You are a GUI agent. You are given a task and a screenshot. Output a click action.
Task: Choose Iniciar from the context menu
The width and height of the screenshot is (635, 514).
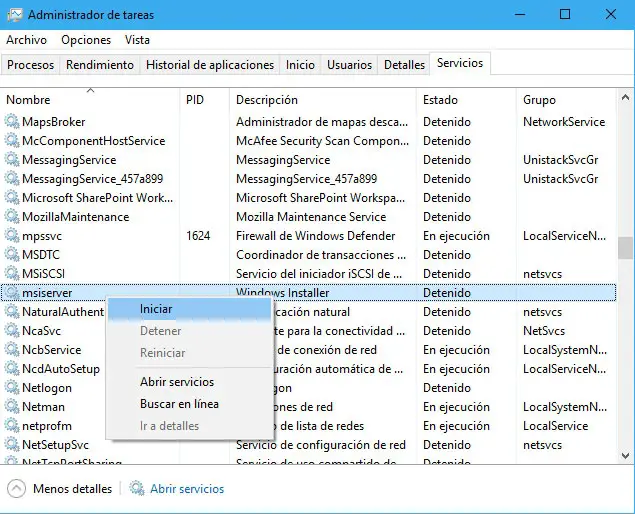pos(190,309)
